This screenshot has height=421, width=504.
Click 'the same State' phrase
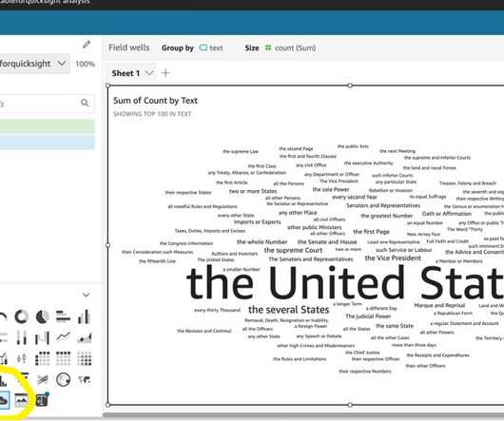(x=395, y=326)
